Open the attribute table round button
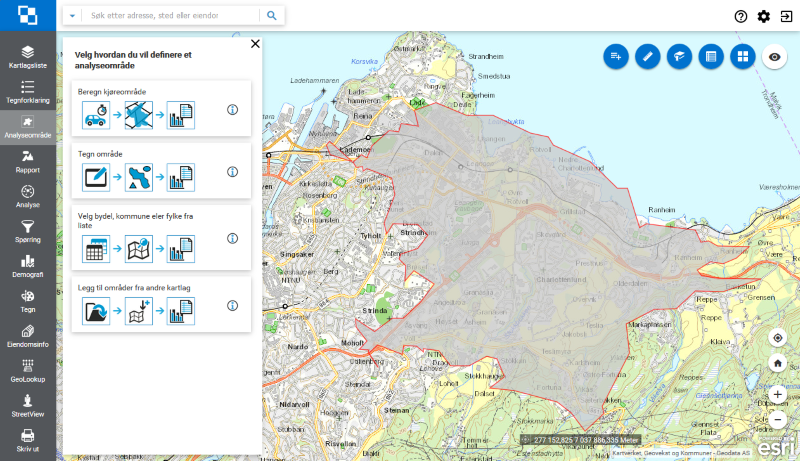Screen dimensions: 800x461 (710, 56)
